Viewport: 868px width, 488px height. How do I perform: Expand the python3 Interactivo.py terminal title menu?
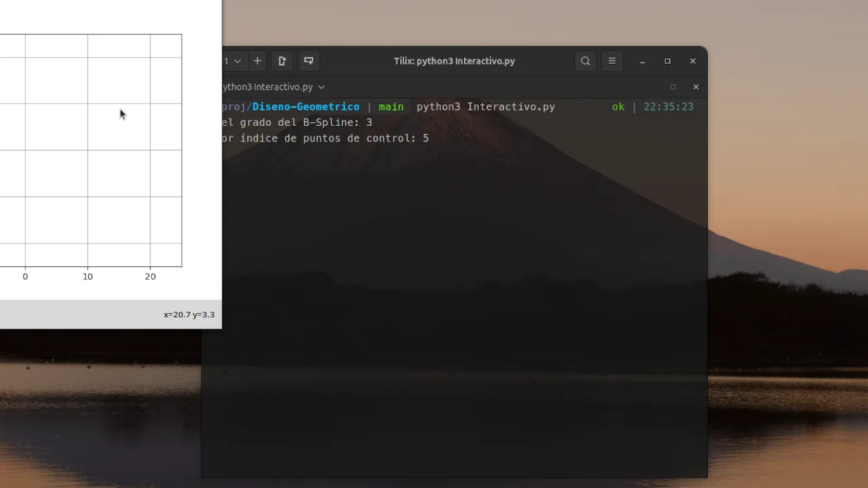[x=321, y=87]
